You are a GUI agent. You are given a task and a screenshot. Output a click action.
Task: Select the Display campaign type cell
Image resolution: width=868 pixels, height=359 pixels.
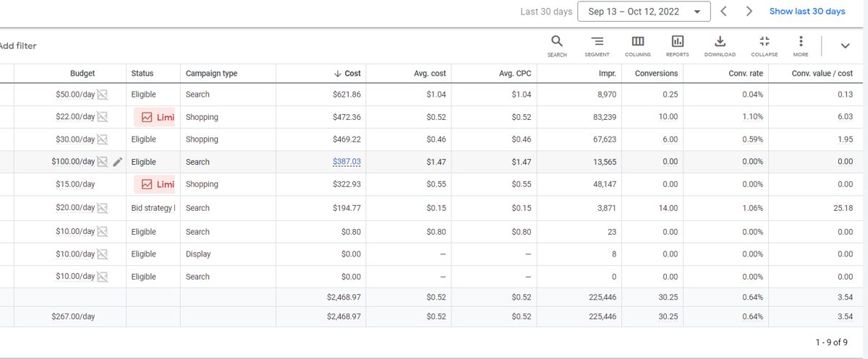pos(198,254)
